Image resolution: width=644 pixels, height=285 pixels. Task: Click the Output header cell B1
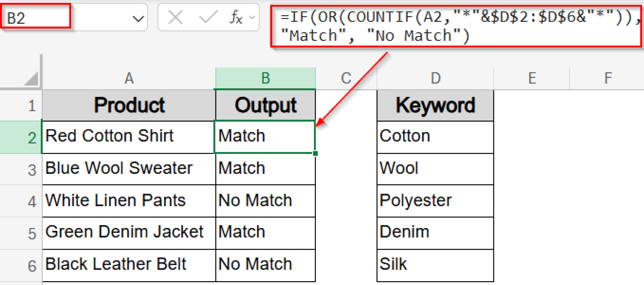click(x=265, y=105)
